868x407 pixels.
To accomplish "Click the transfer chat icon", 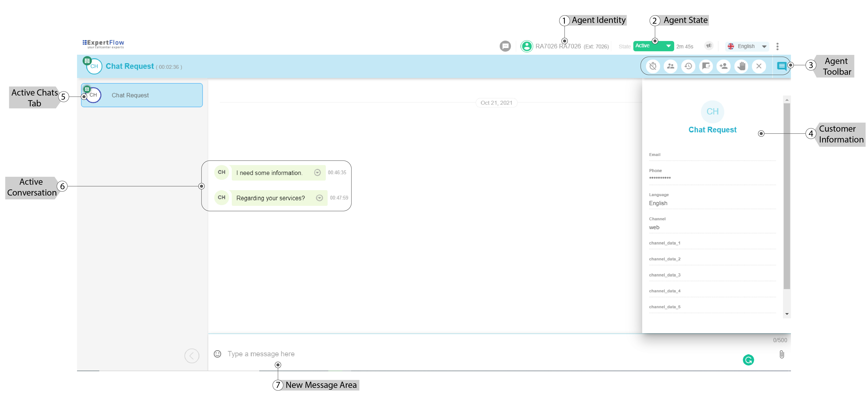I will tap(706, 66).
